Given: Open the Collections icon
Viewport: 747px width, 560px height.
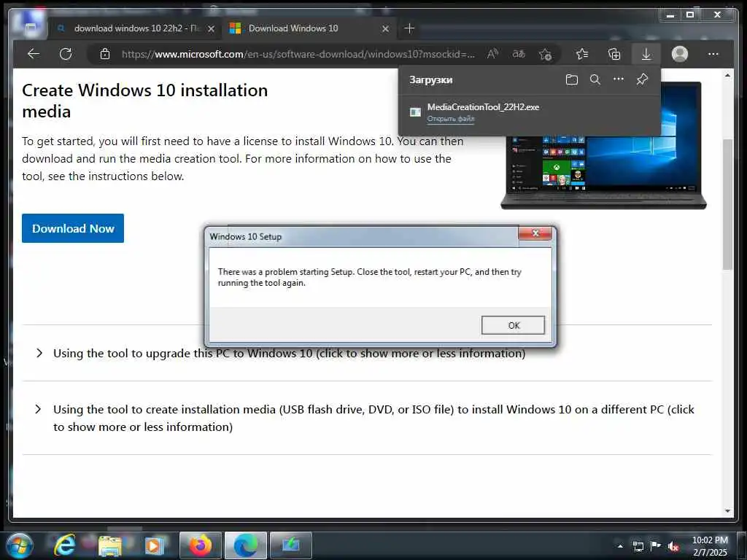Looking at the screenshot, I should click(x=614, y=54).
